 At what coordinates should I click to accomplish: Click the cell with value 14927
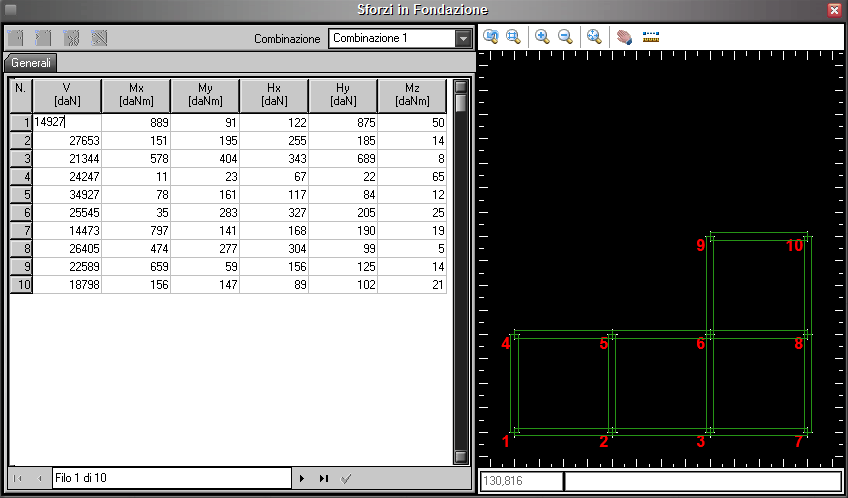click(67, 122)
